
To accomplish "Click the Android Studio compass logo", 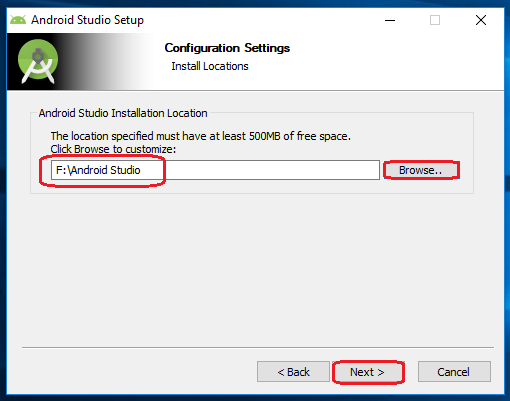I will [38, 61].
